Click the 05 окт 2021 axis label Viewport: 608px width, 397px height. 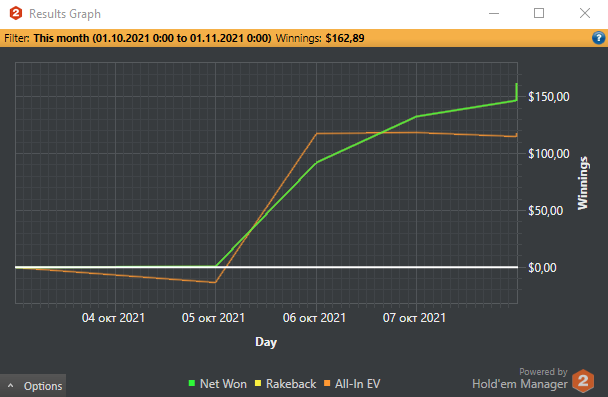point(213,318)
